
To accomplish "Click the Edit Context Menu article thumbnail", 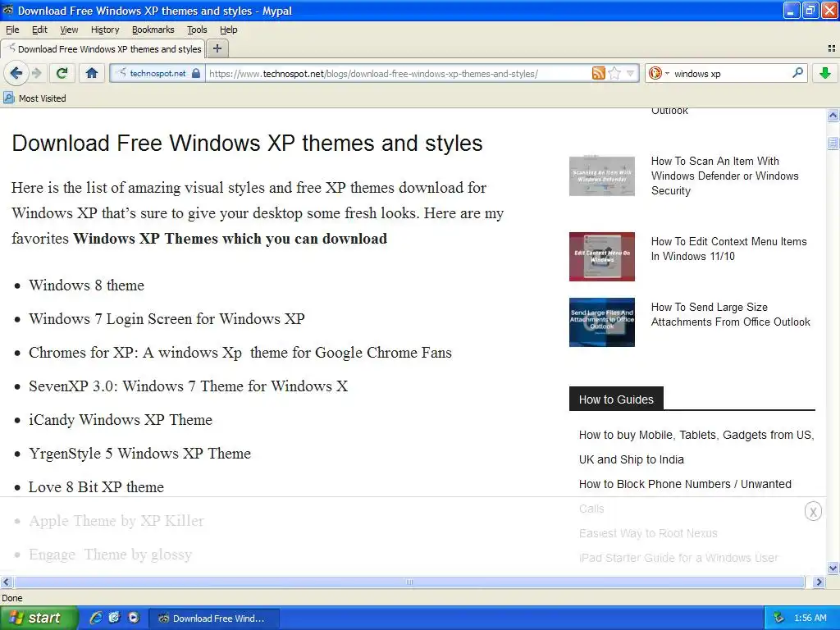I will coord(601,257).
